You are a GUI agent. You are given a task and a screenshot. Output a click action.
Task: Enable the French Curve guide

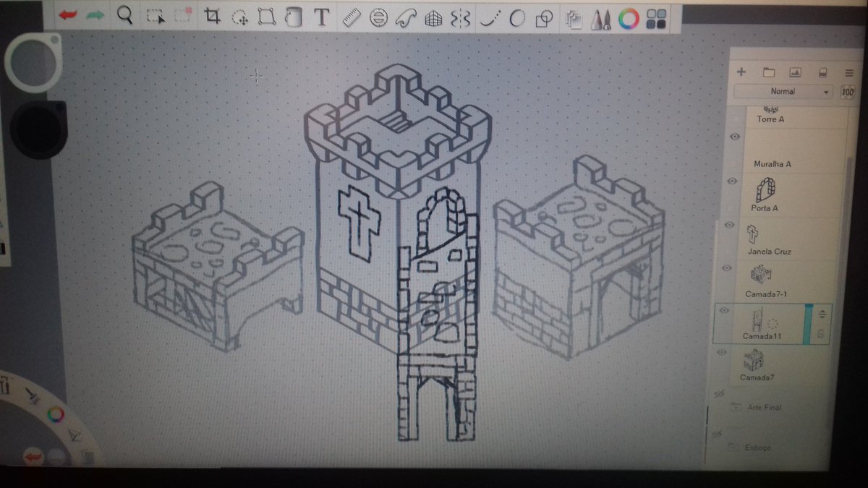pyautogui.click(x=406, y=18)
